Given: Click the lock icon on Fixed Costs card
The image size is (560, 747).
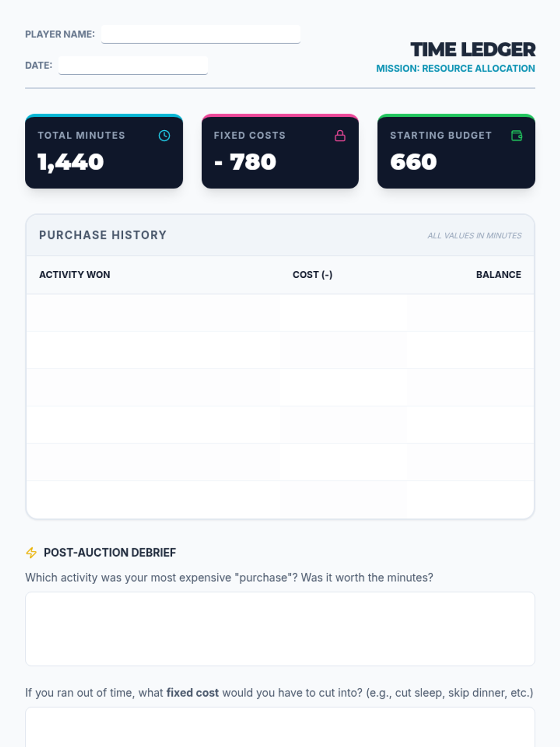Looking at the screenshot, I should [x=340, y=135].
